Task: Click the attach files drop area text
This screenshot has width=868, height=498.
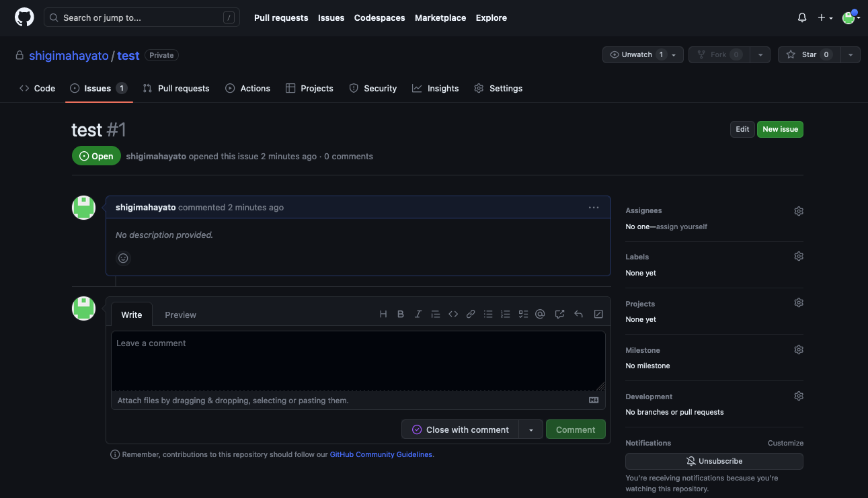Action: click(x=233, y=401)
